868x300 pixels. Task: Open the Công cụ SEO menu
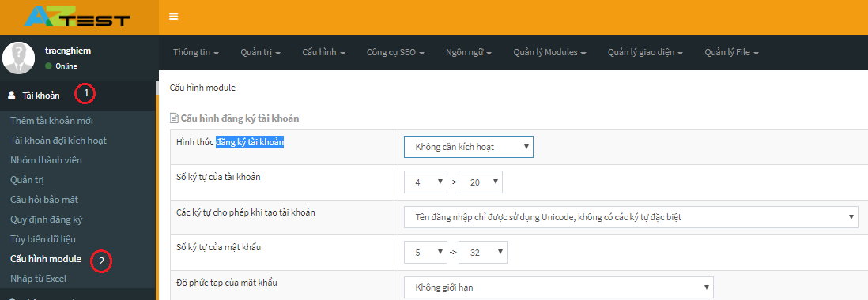(x=395, y=52)
